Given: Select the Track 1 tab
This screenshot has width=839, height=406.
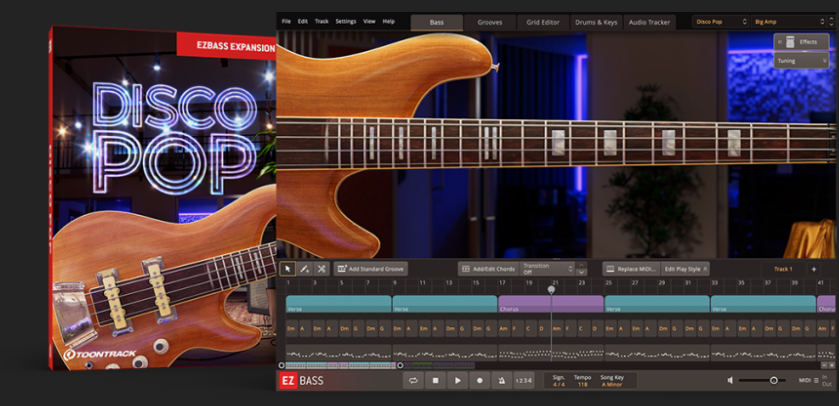Looking at the screenshot, I should (783, 269).
